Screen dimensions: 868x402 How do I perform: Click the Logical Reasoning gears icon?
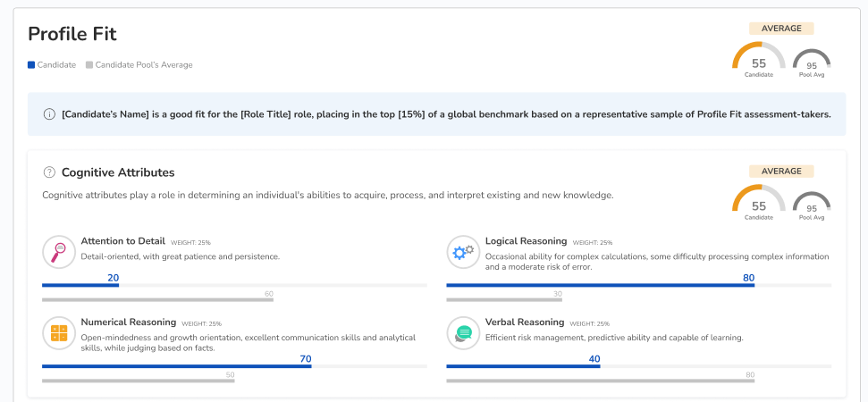pyautogui.click(x=463, y=253)
